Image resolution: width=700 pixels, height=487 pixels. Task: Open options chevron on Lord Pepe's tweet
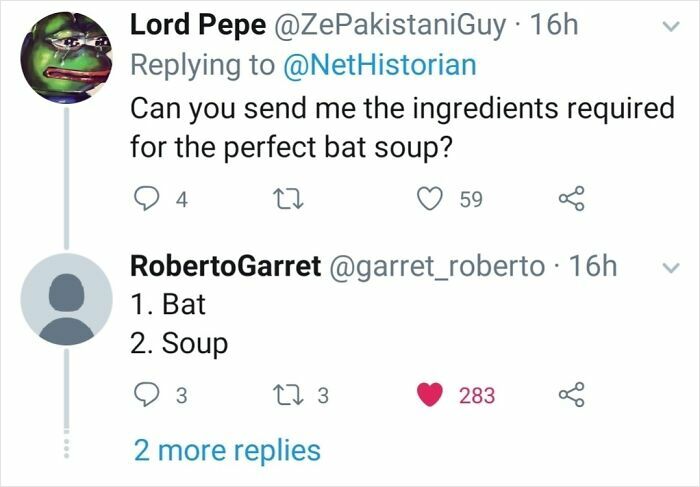coord(669,29)
